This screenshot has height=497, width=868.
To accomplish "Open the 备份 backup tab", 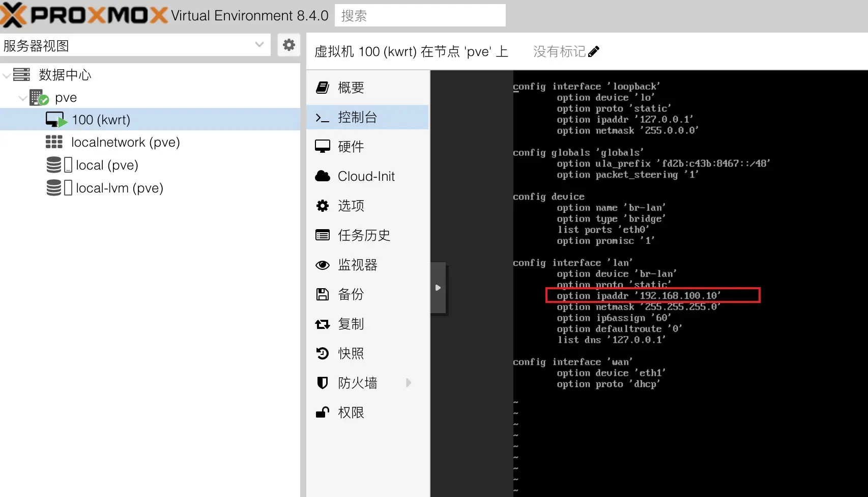I will click(367, 294).
